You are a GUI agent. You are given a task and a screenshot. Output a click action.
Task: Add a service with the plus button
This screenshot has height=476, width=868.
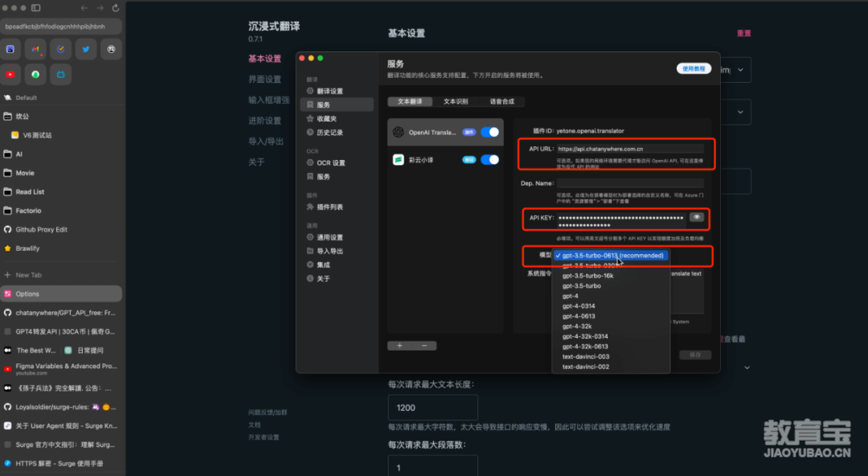click(x=399, y=346)
